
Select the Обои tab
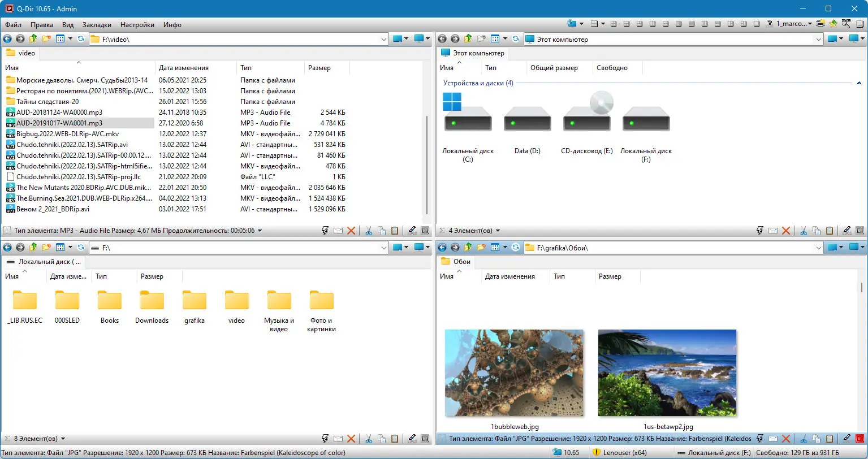(x=455, y=261)
